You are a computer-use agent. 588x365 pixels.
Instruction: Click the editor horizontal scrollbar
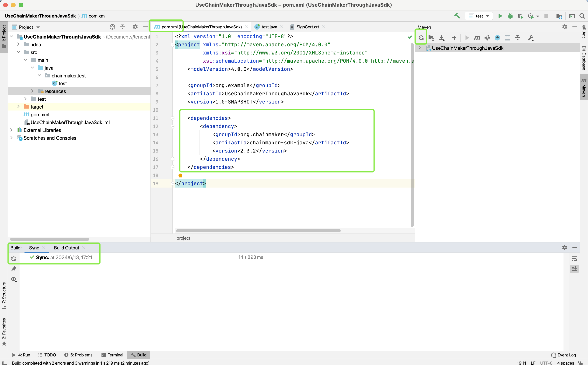pyautogui.click(x=258, y=231)
